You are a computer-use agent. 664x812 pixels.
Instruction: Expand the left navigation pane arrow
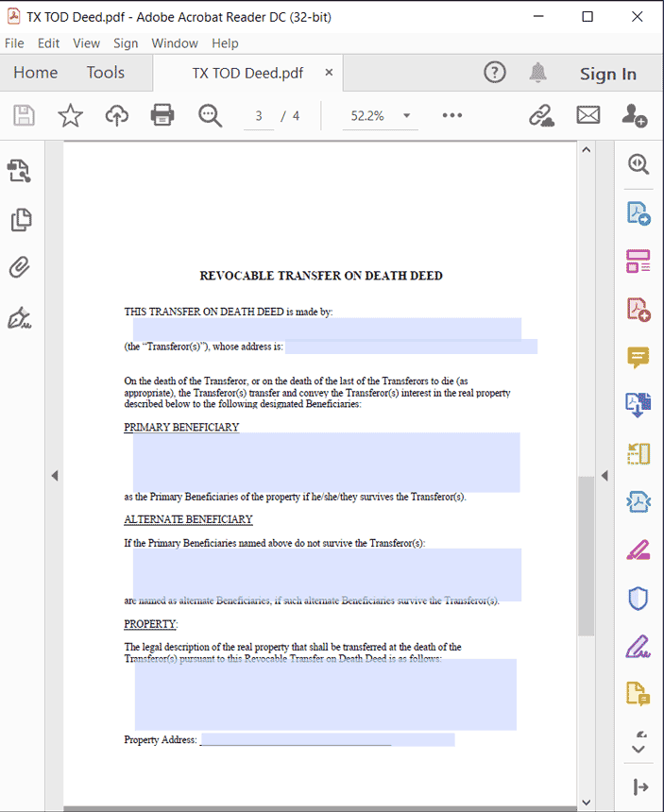click(55, 475)
